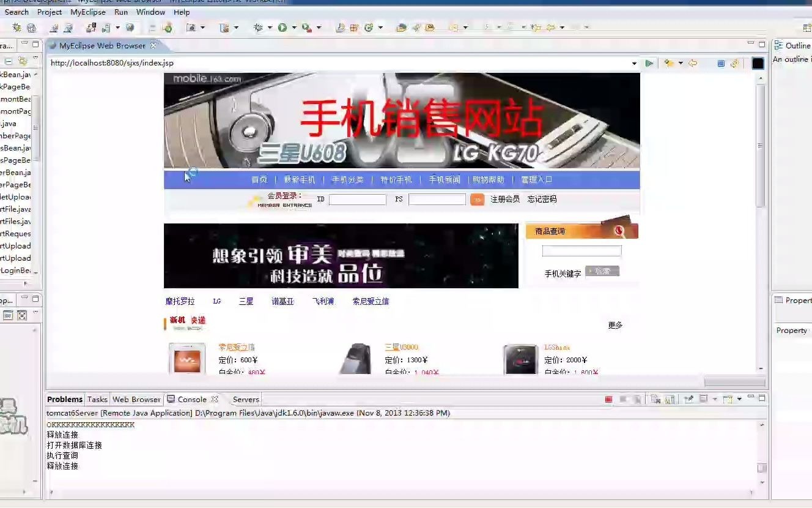Close the Console tab with its X
The width and height of the screenshot is (812, 508).
tap(214, 399)
